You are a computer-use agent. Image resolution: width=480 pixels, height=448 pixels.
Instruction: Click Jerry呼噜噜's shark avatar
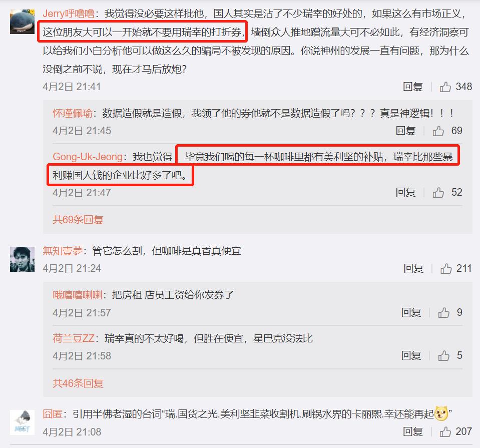coord(23,22)
